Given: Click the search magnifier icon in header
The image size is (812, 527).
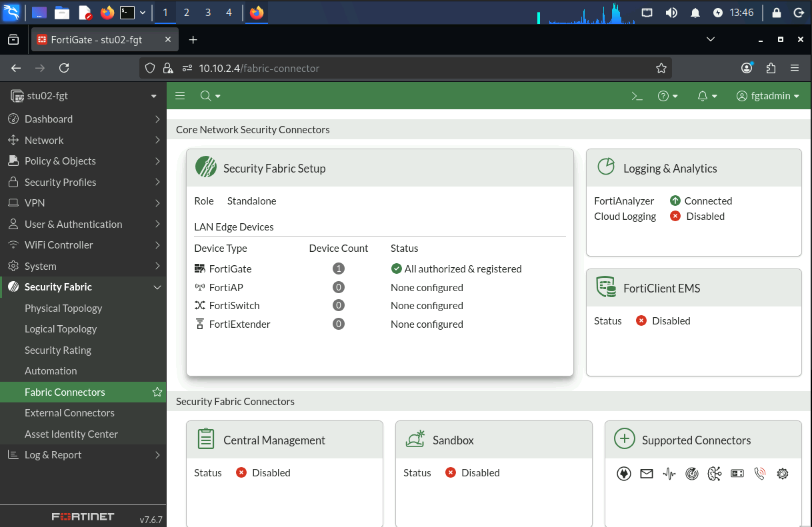Looking at the screenshot, I should click(206, 96).
